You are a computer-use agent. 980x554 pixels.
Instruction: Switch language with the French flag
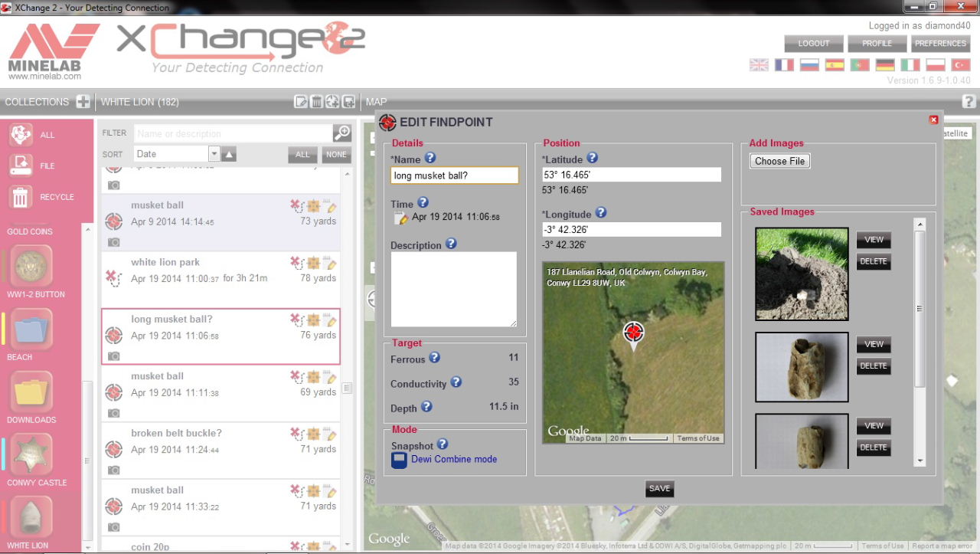785,65
